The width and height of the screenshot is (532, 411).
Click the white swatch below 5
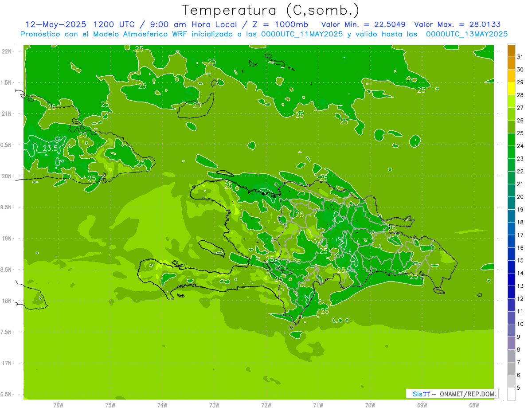511,394
